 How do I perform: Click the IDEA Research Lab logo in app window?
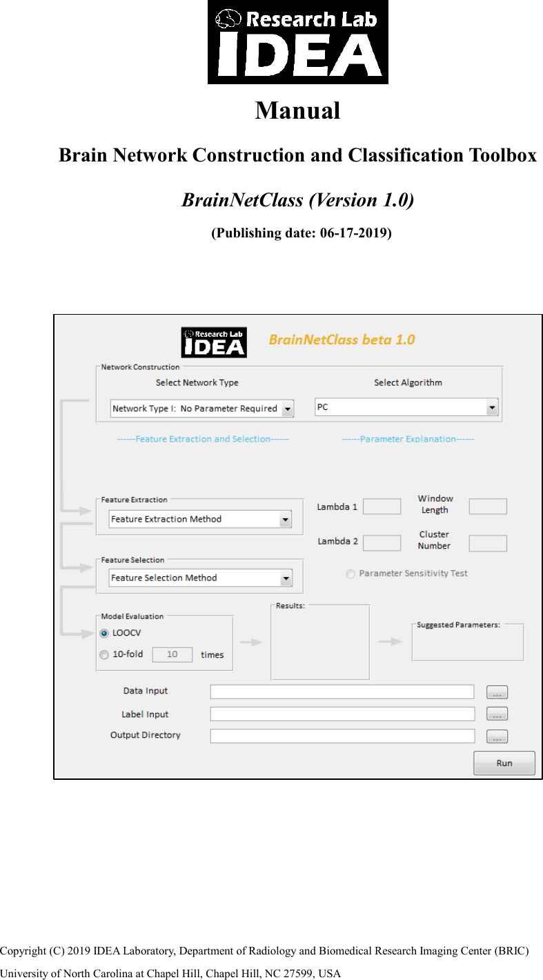click(214, 342)
